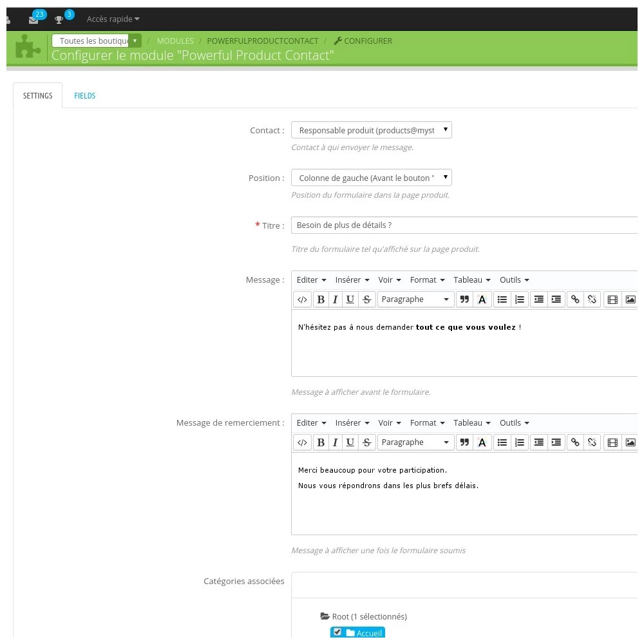Open text color picker in Message editor

tap(482, 299)
